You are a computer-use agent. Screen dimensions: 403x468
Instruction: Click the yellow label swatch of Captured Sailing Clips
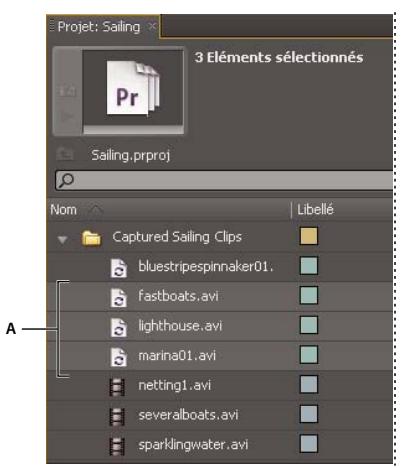pyautogui.click(x=309, y=236)
